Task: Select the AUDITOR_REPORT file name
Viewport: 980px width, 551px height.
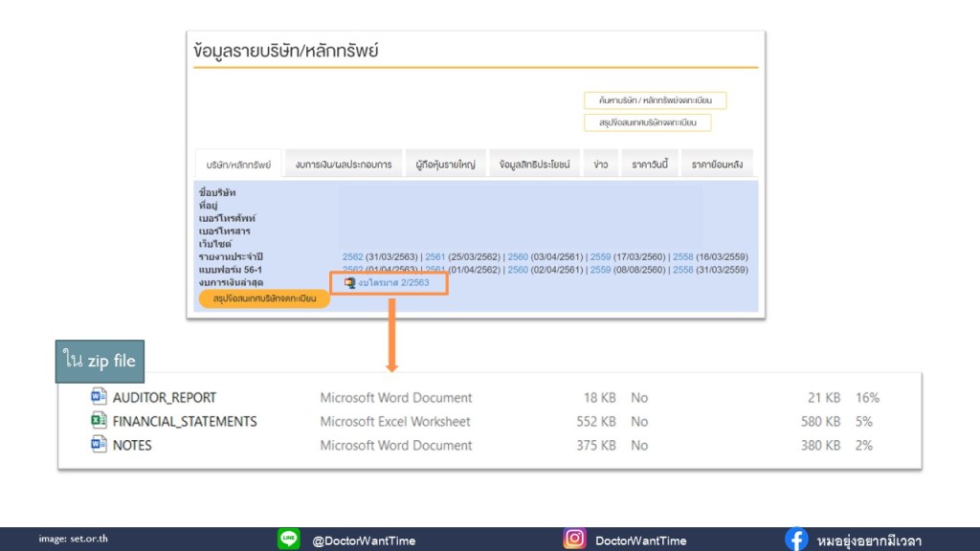Action: [165, 397]
